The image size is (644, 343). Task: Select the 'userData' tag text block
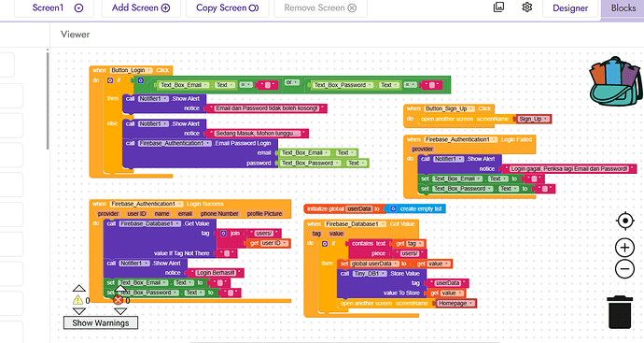point(447,283)
